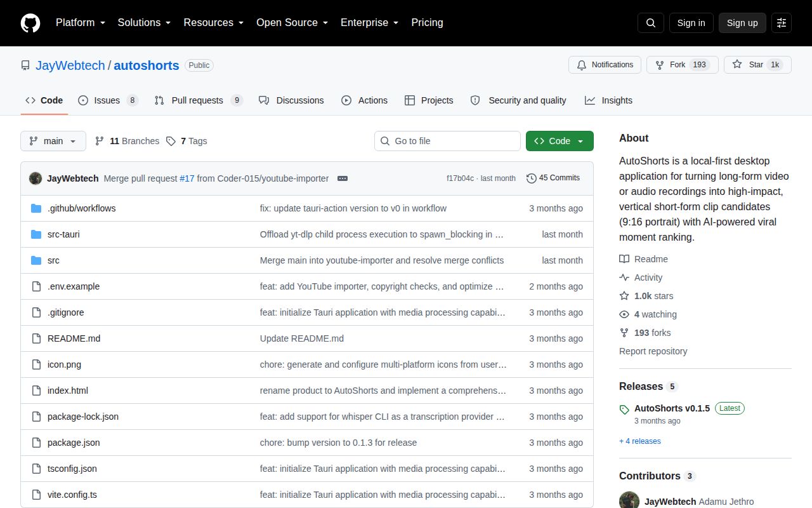
Task: Go to the Pricing page
Action: pos(427,23)
